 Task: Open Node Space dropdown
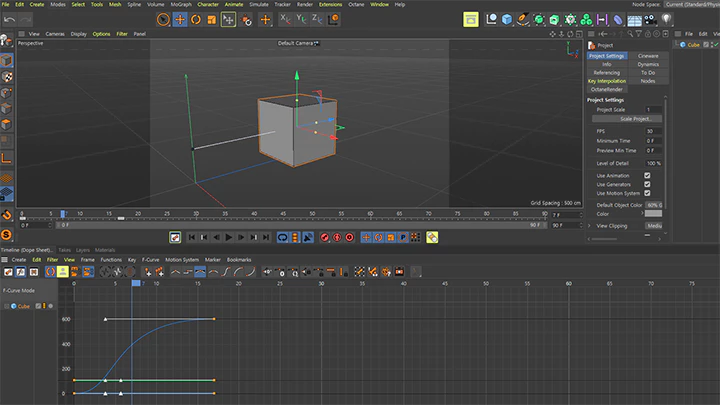tap(692, 4)
